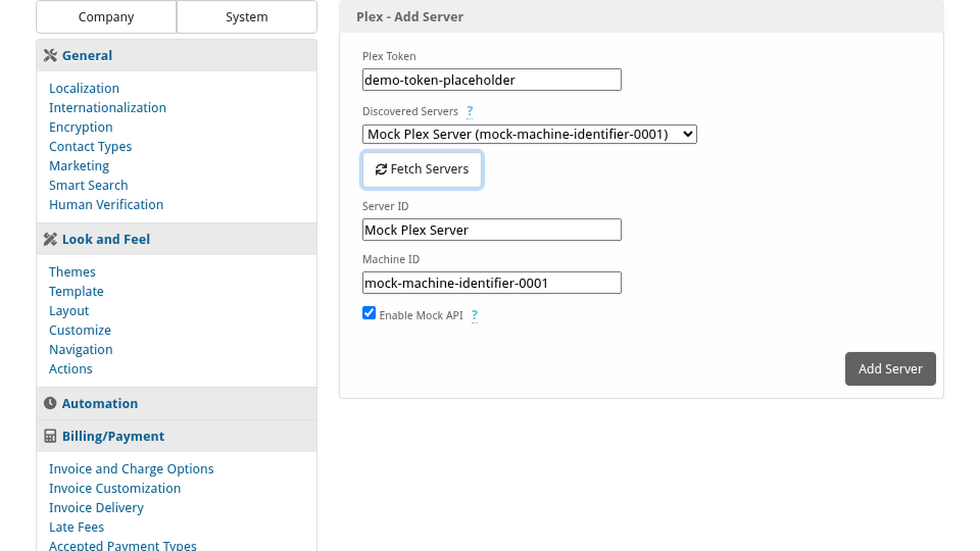Open the Internationalization link
The image size is (980, 551).
(108, 108)
